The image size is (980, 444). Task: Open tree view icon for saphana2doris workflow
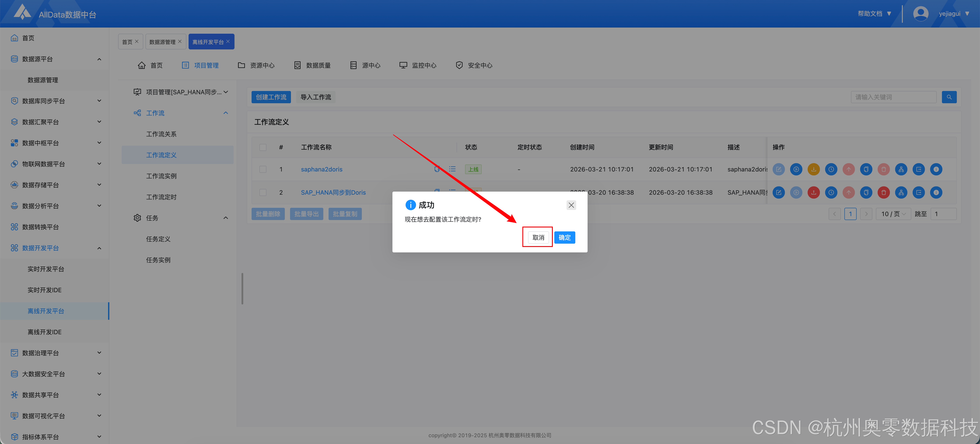(x=901, y=169)
